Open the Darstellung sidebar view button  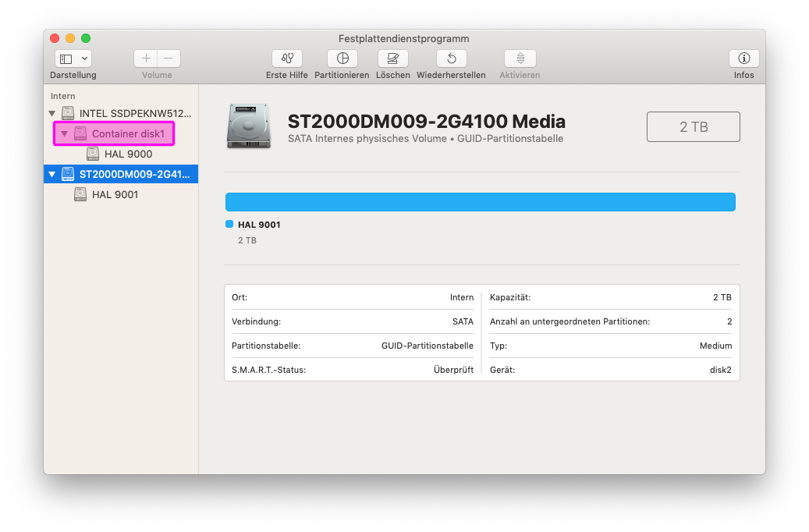click(66, 59)
